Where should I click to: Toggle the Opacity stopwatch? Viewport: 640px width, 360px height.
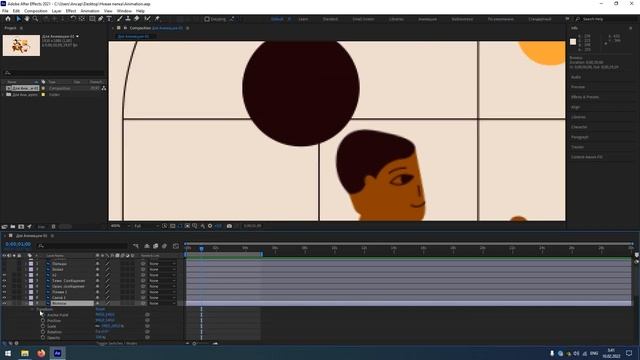tap(43, 338)
